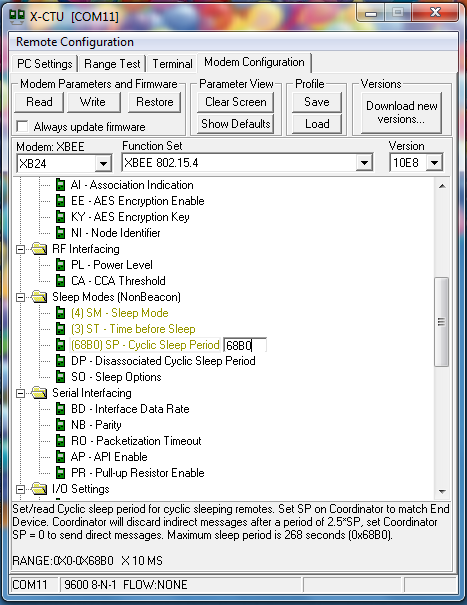The height and width of the screenshot is (605, 467).
Task: Click Download new versions button
Action: 401,112
